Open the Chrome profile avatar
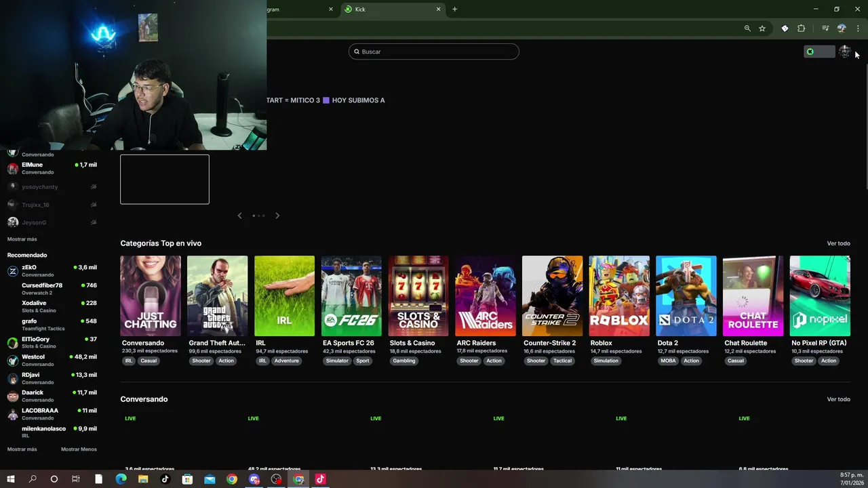This screenshot has height=488, width=868. coord(842,28)
